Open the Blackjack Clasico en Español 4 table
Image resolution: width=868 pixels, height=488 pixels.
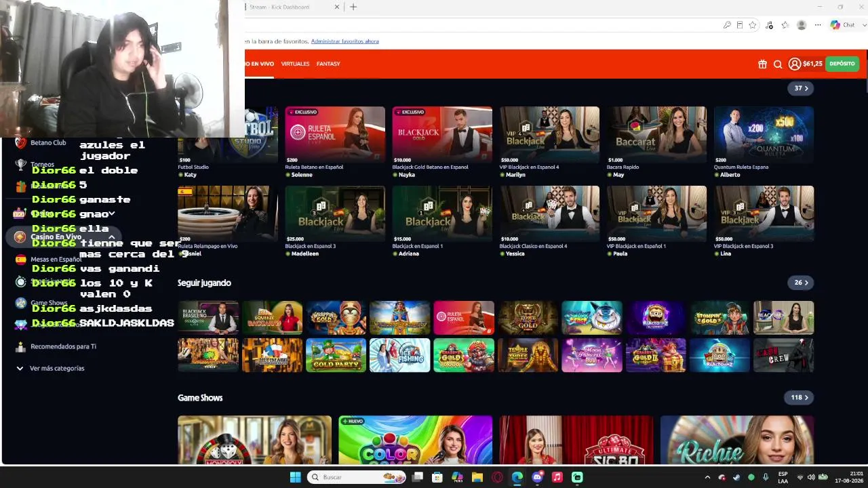(x=549, y=214)
